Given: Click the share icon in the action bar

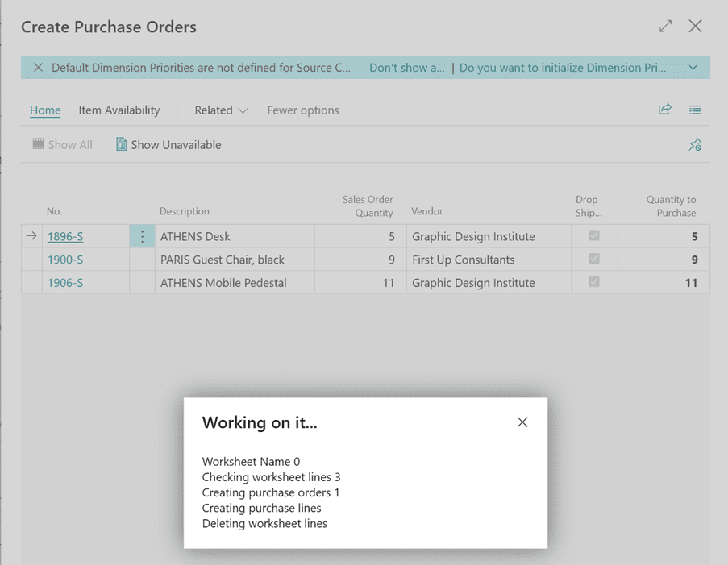Looking at the screenshot, I should (664, 110).
